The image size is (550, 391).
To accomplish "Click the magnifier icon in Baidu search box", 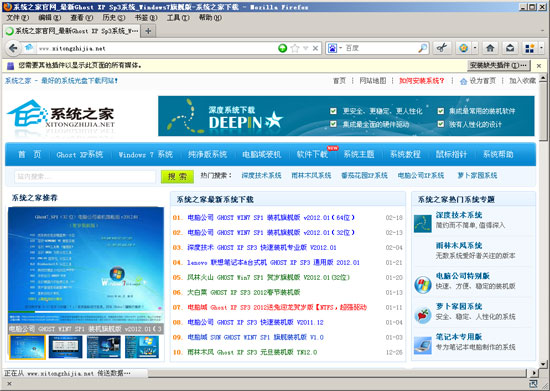I will pyautogui.click(x=423, y=48).
